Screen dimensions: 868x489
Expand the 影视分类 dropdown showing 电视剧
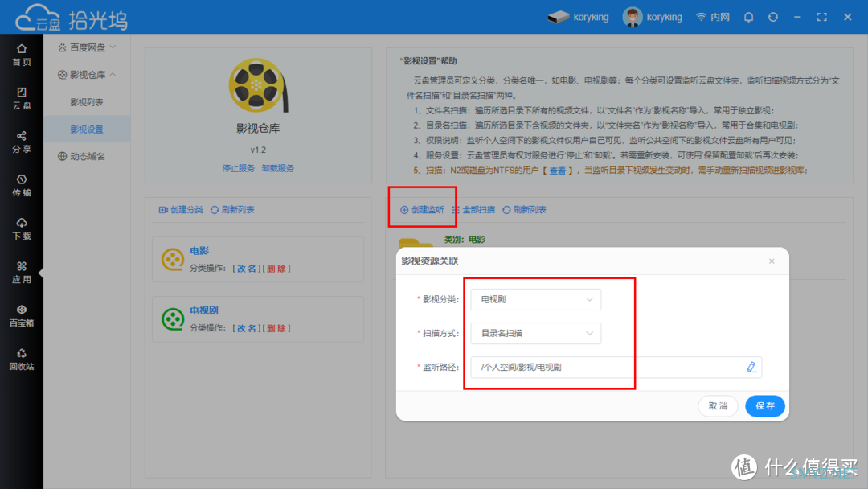click(535, 299)
